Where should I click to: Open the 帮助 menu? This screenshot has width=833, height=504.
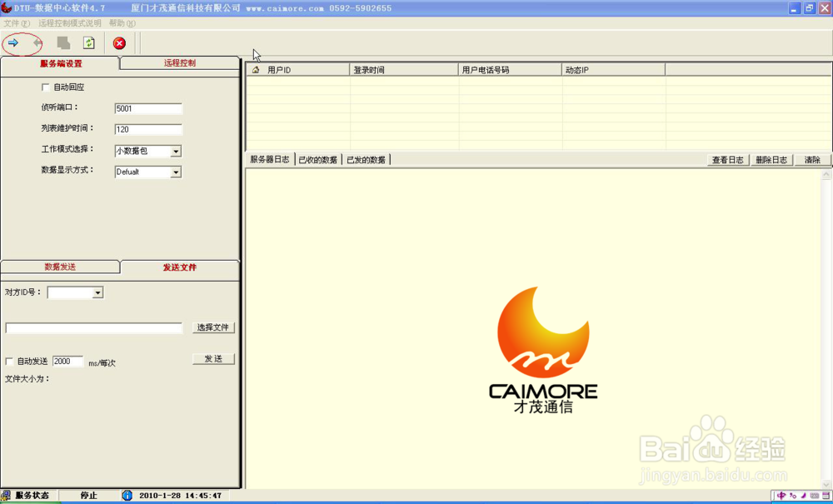click(x=122, y=23)
